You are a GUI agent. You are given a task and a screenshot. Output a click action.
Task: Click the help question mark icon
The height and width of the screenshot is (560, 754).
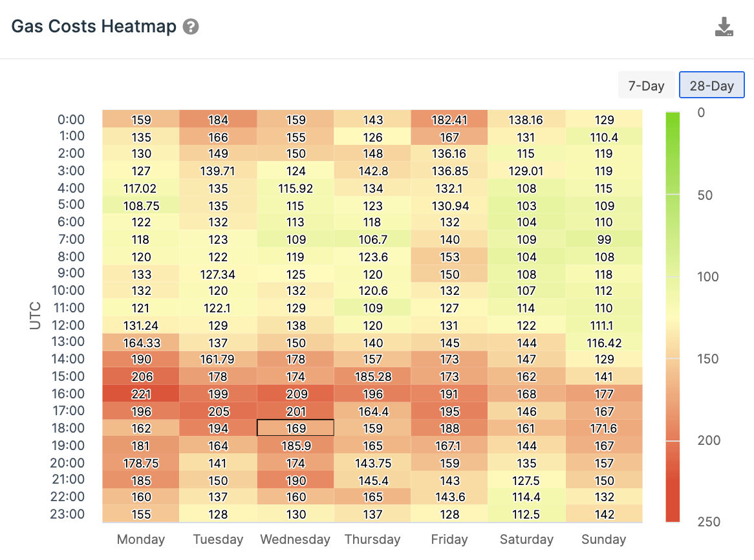pyautogui.click(x=191, y=27)
